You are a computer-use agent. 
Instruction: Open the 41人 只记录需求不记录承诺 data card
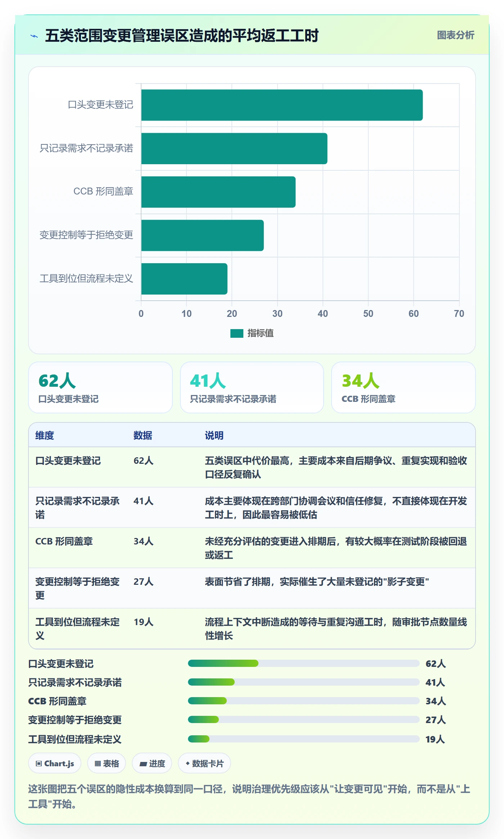point(252,387)
